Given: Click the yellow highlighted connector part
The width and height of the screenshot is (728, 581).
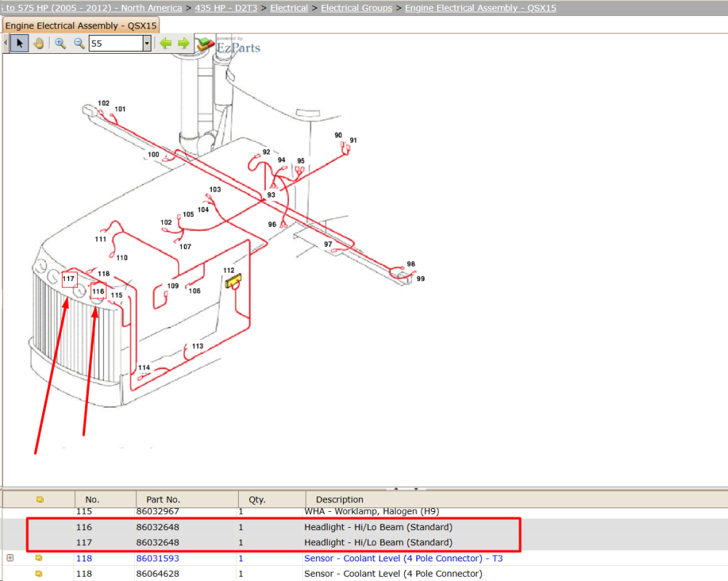Looking at the screenshot, I should [233, 281].
